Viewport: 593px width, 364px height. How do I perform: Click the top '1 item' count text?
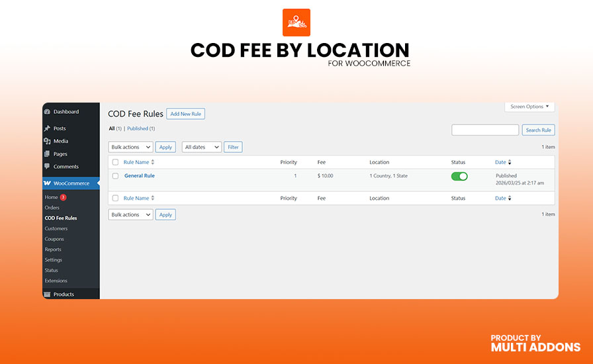(x=548, y=147)
